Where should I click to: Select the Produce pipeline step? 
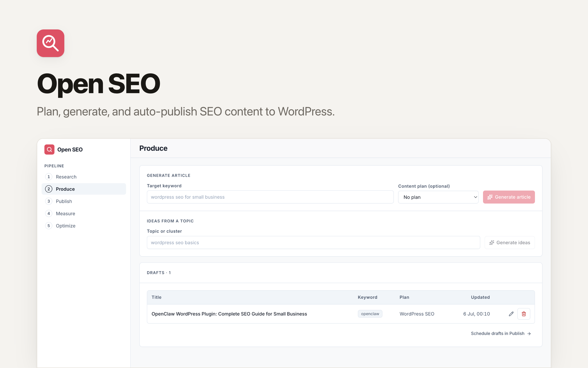coord(84,189)
